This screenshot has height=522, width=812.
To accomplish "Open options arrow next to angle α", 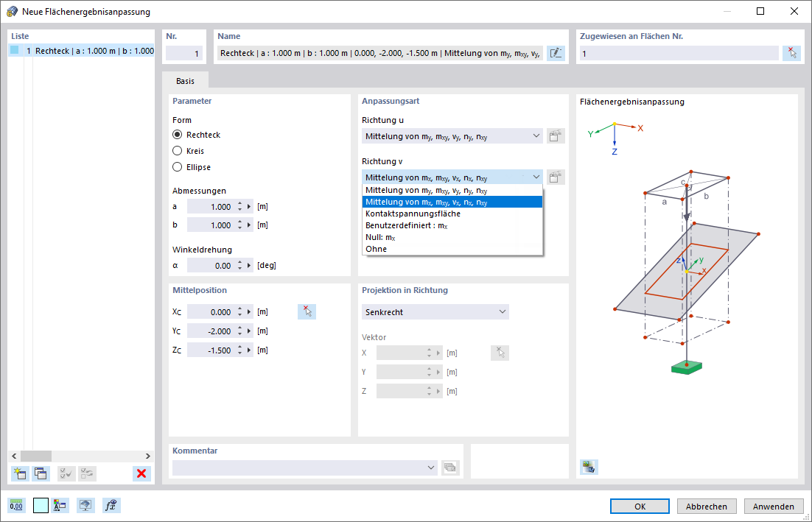I will click(249, 265).
